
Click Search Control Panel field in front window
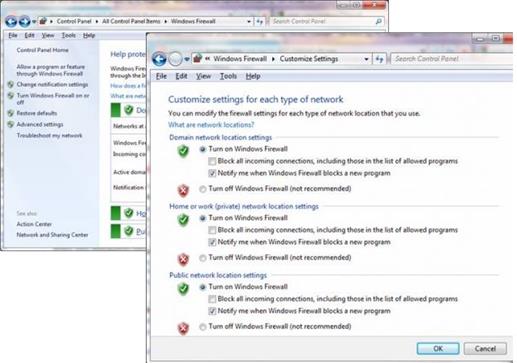click(452, 59)
